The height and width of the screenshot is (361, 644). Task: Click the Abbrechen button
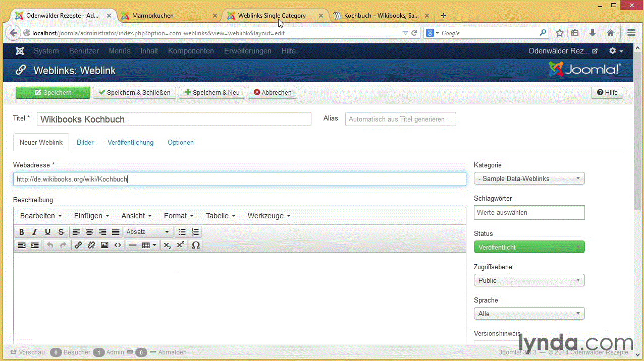tap(272, 92)
